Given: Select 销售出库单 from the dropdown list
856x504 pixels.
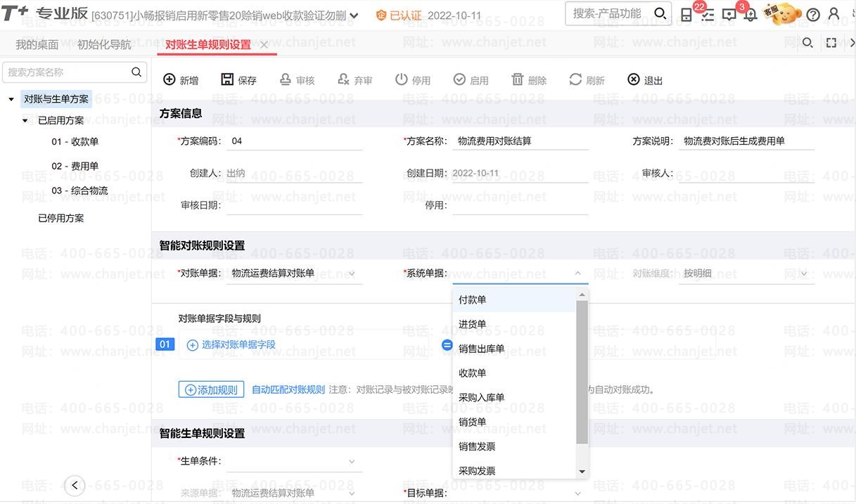Looking at the screenshot, I should pos(482,349).
